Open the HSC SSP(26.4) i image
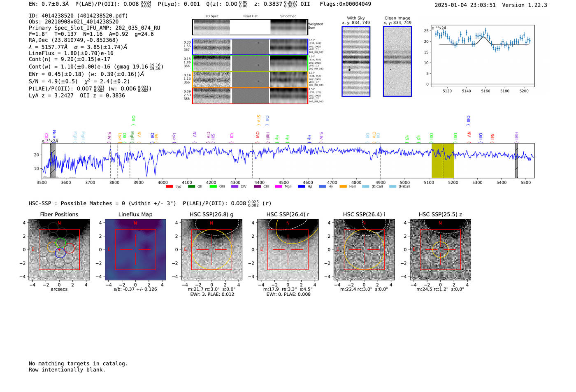This screenshot has width=576, height=392. tap(364, 250)
